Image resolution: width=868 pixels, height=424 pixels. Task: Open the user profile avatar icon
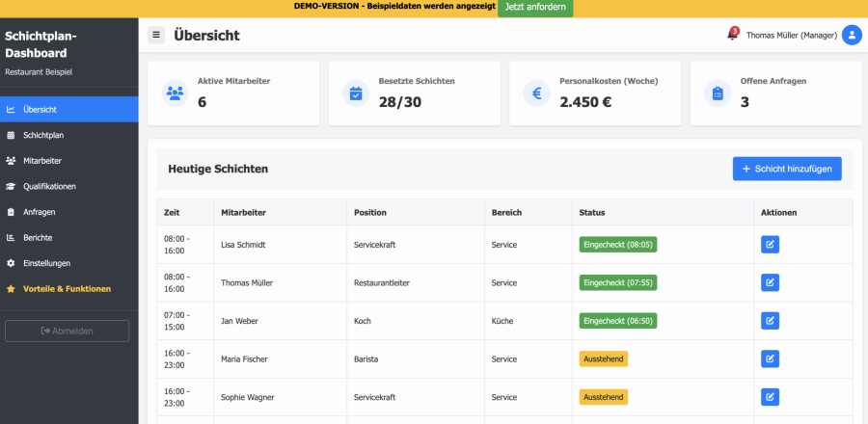tap(852, 35)
